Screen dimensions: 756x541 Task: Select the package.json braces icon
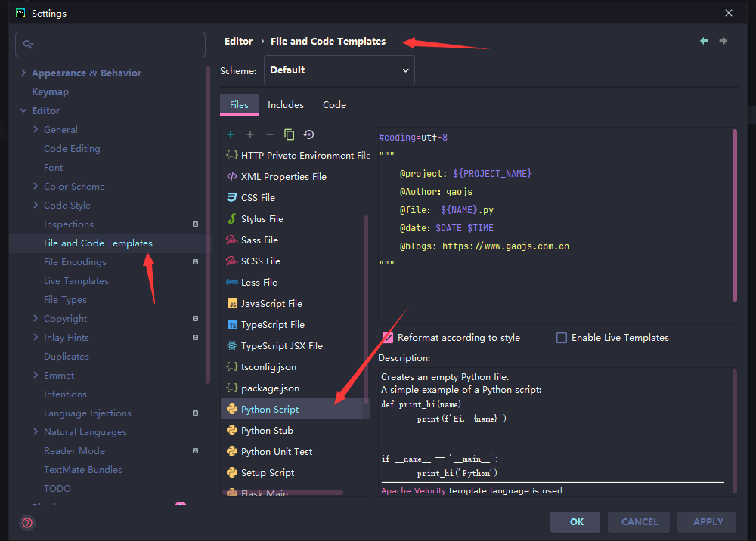tap(232, 388)
